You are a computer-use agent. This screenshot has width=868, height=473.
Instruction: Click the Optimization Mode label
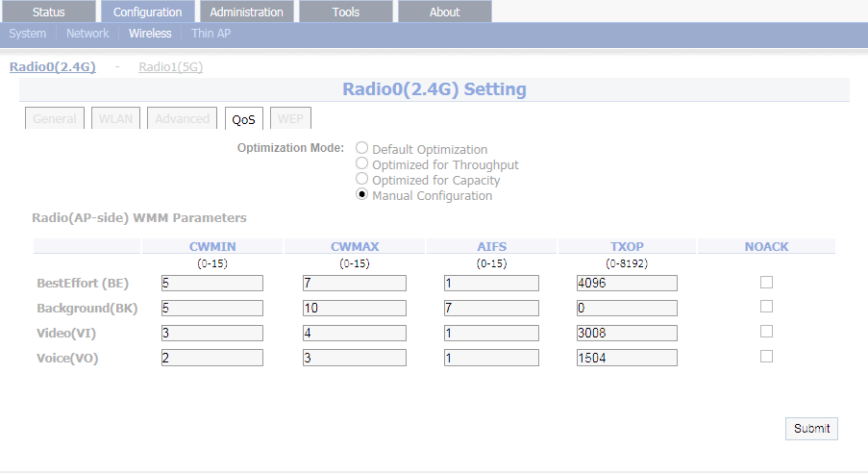(290, 148)
